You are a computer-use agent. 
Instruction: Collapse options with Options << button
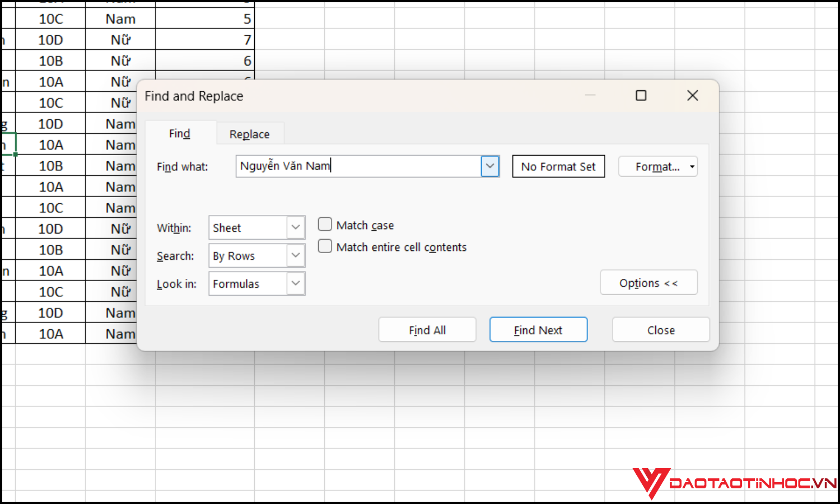tap(648, 283)
